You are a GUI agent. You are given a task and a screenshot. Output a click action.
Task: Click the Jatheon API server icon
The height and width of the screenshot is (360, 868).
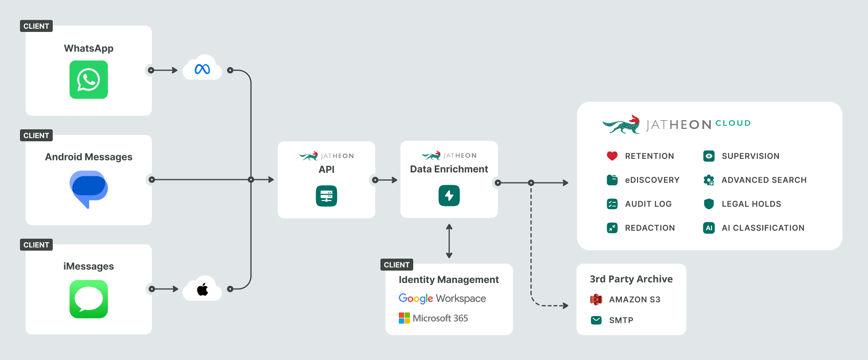click(326, 196)
